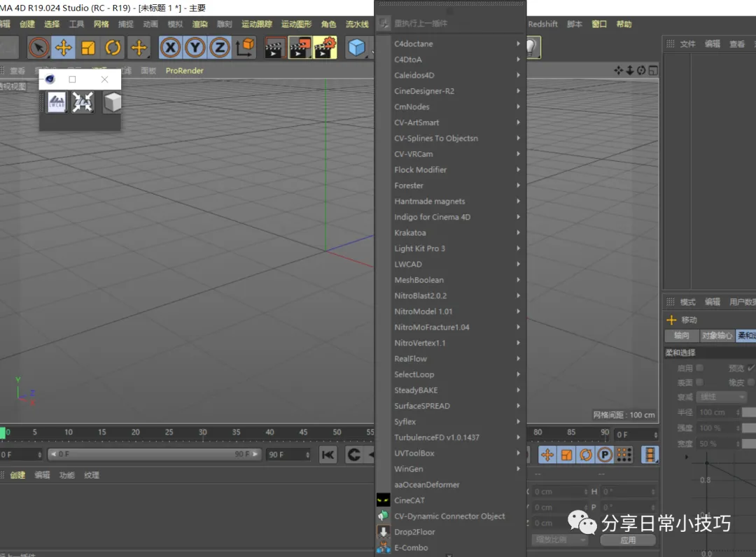Toggle Y axis lock
Viewport: 756px width, 557px height.
(195, 48)
